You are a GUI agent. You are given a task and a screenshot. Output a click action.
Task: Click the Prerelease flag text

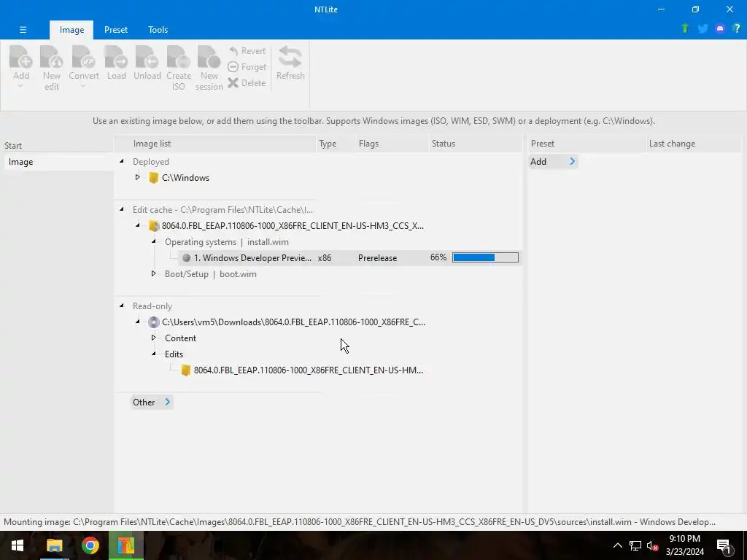click(x=377, y=257)
